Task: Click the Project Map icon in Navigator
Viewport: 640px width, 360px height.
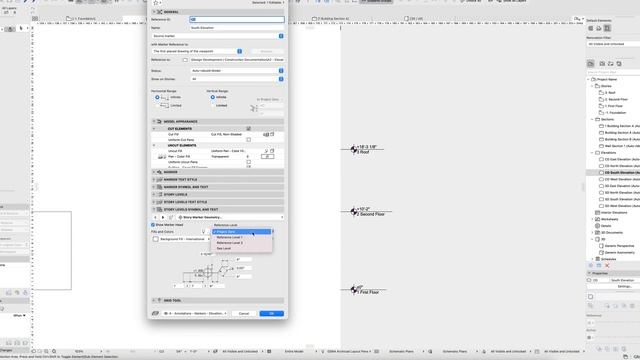Action: coord(591,64)
